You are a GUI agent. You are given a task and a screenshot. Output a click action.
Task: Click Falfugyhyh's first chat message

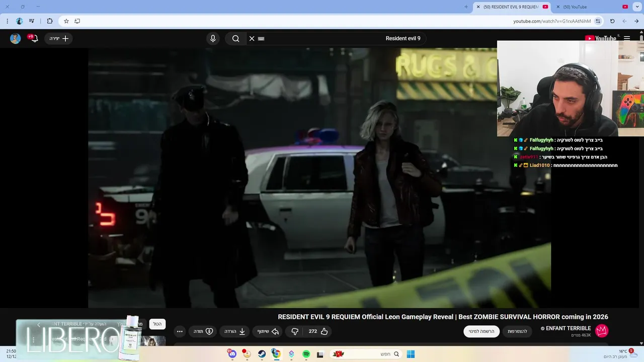(558, 140)
